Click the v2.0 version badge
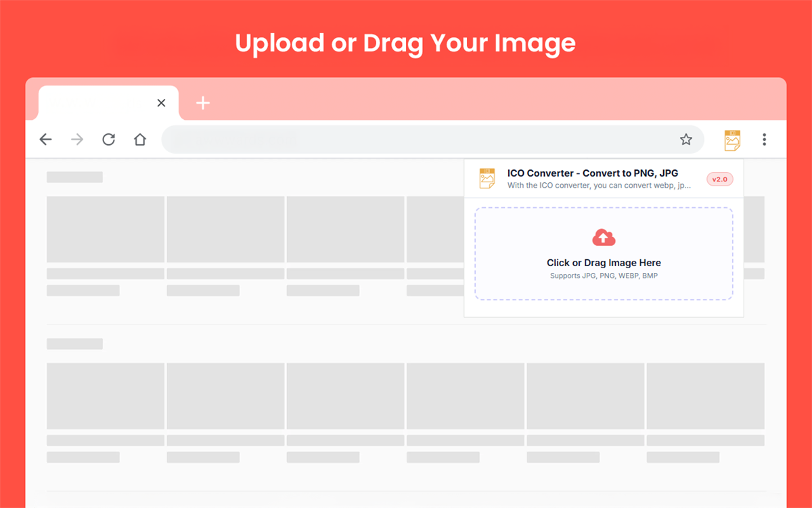This screenshot has width=812, height=508. [720, 179]
